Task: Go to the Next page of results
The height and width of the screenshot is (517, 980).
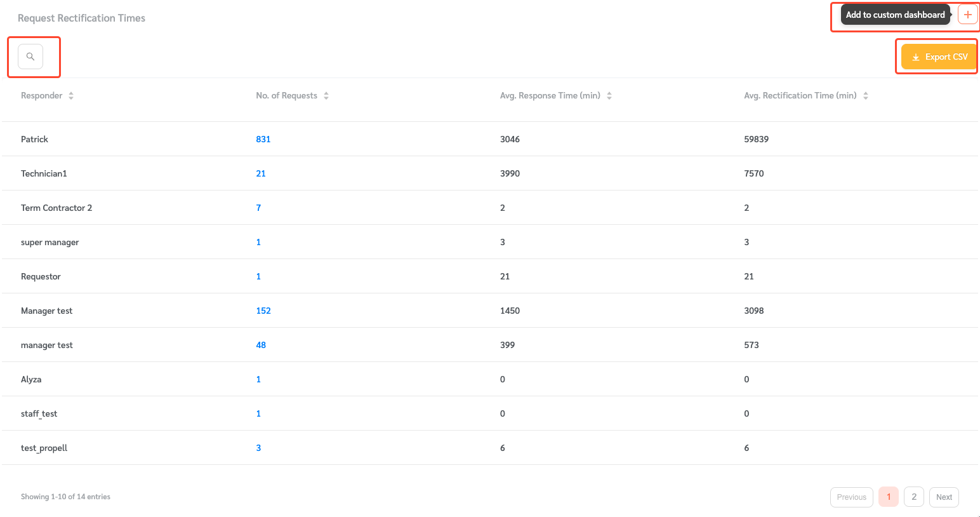Action: pos(944,497)
